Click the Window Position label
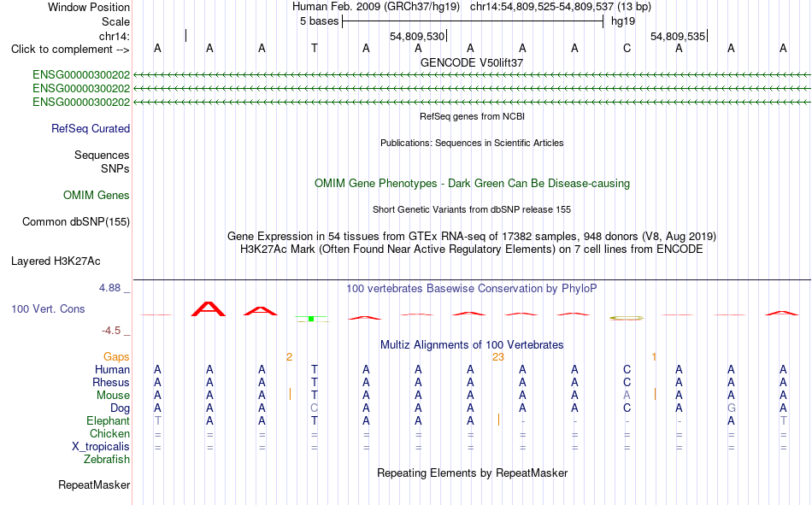 coord(89,7)
